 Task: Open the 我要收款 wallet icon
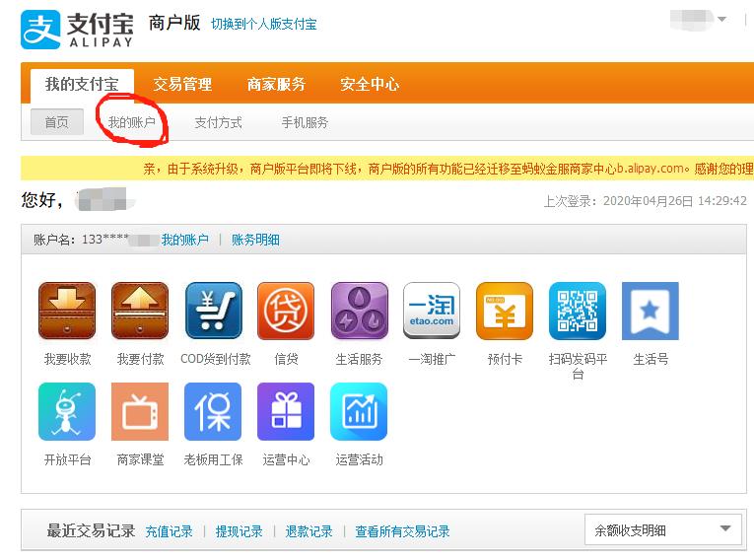[67, 311]
